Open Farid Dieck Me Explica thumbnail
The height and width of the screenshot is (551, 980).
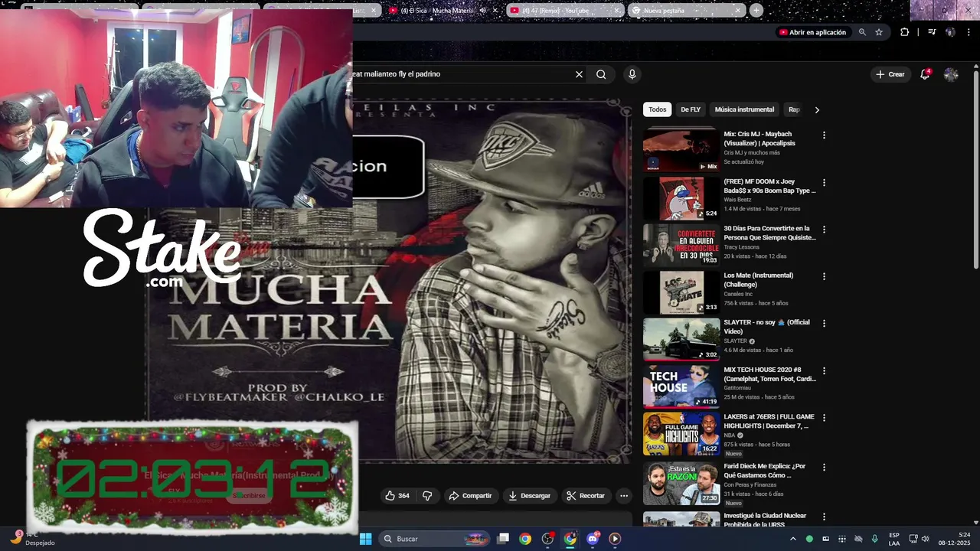pyautogui.click(x=681, y=483)
